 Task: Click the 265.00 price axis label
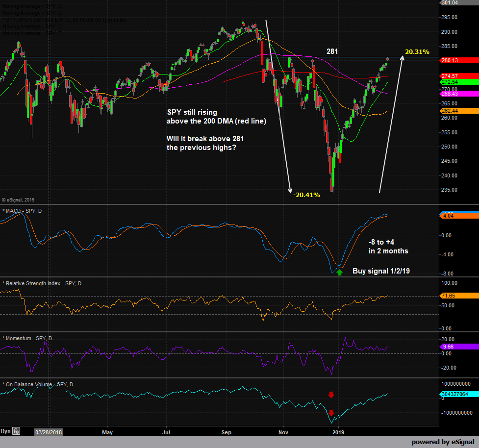click(449, 103)
